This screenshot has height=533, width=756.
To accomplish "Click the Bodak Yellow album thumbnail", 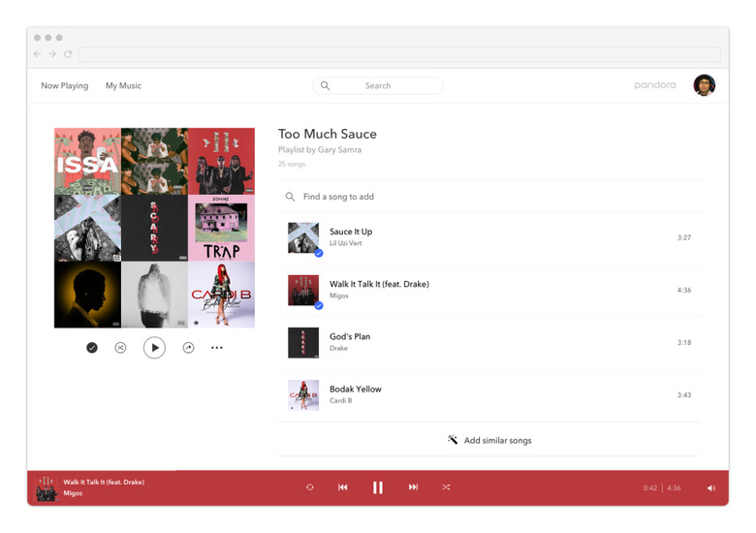I will point(303,395).
